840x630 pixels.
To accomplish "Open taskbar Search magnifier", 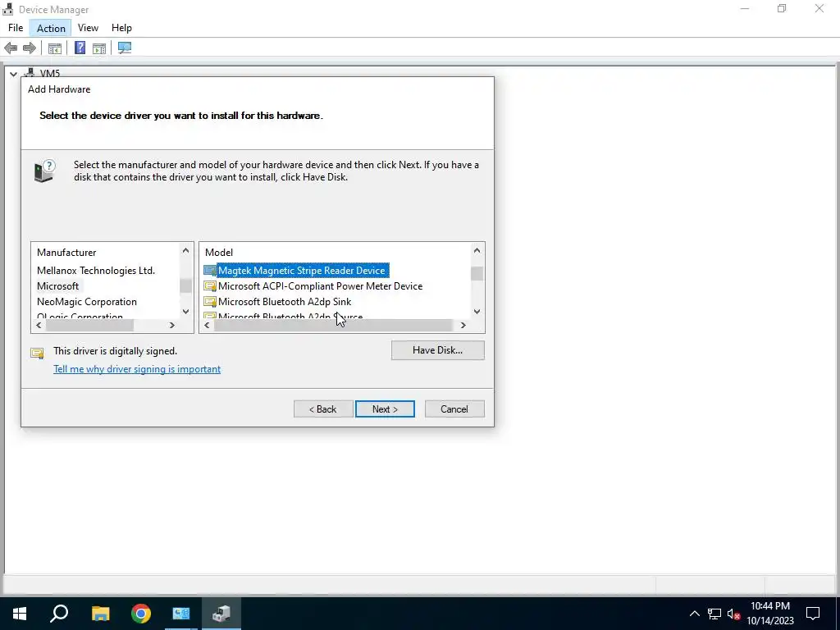I will (59, 614).
